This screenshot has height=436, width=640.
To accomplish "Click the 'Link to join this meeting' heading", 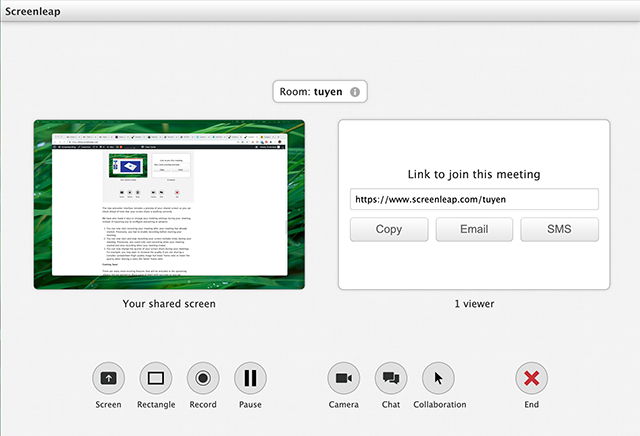I will tap(474, 174).
